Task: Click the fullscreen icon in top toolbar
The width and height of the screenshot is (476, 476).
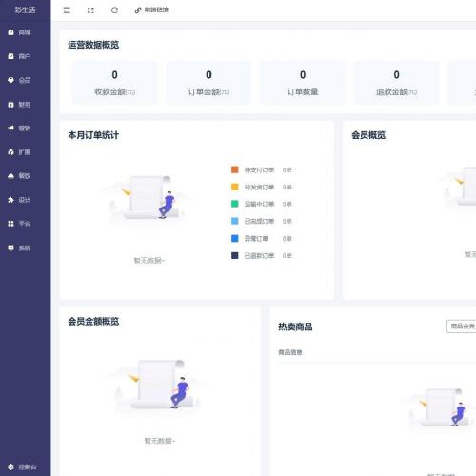Action: tap(90, 10)
